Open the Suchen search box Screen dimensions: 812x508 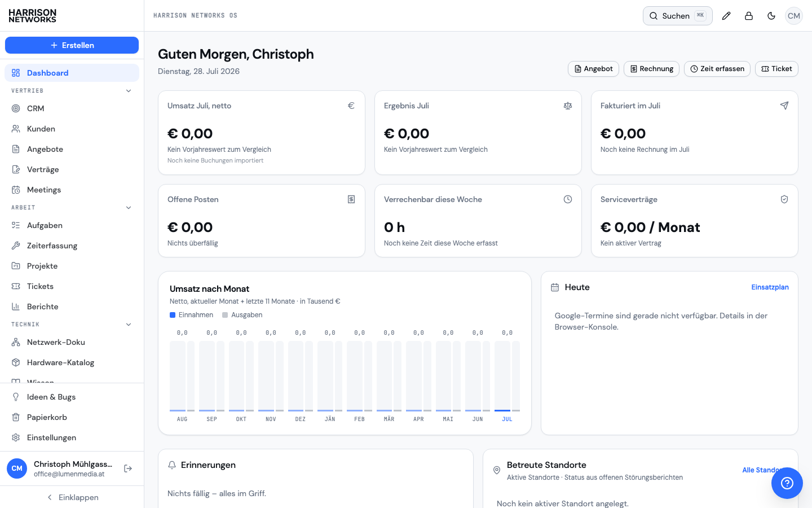678,16
